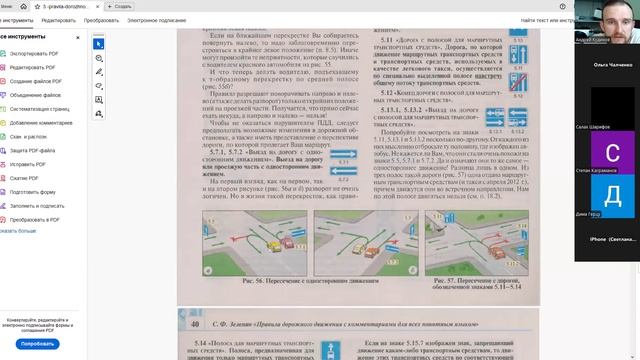The width and height of the screenshot is (640, 360).
Task: Switch to Редактировать tab
Action: (x=58, y=20)
